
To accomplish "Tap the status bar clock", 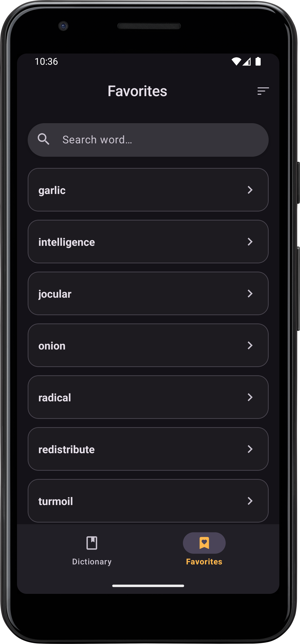I will [46, 62].
